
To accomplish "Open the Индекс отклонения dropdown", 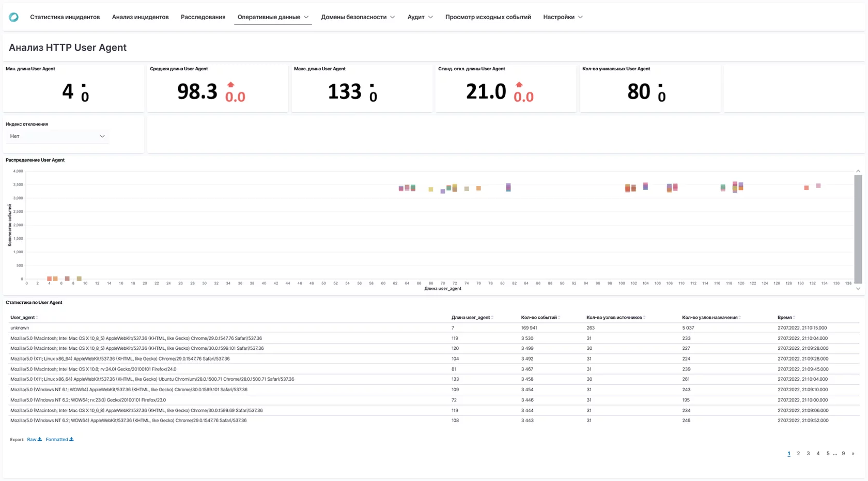I will [x=57, y=136].
